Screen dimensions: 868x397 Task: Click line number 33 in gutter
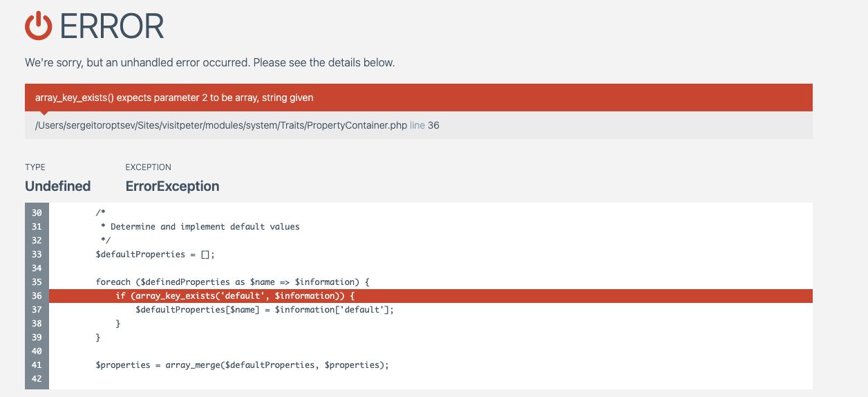click(x=37, y=255)
